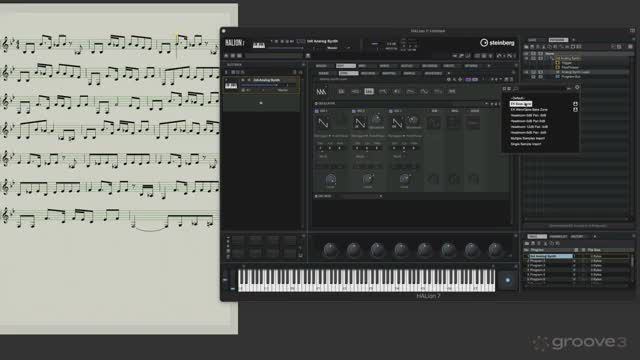The height and width of the screenshot is (360, 640).
Task: Open the gear settings icon in preset popup
Action: point(577,87)
